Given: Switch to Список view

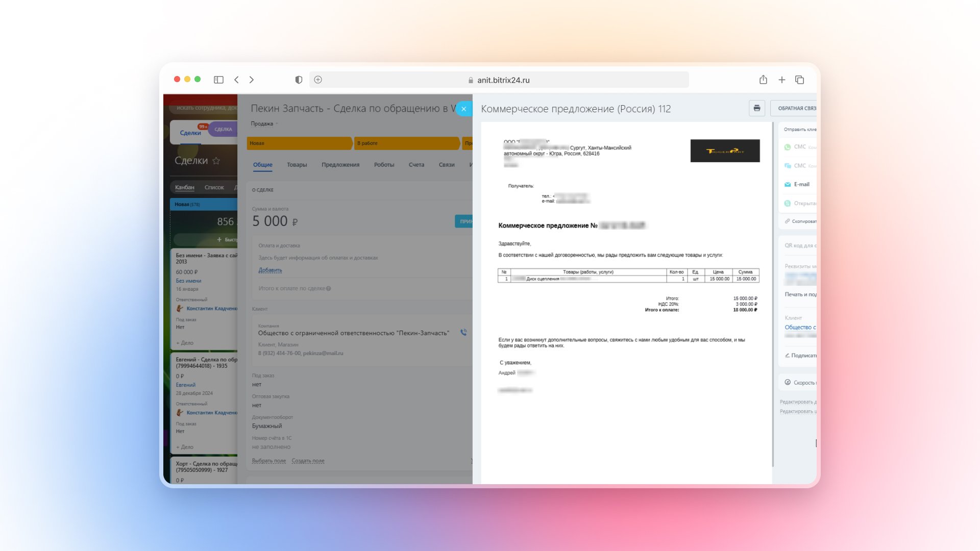Looking at the screenshot, I should pos(214,187).
